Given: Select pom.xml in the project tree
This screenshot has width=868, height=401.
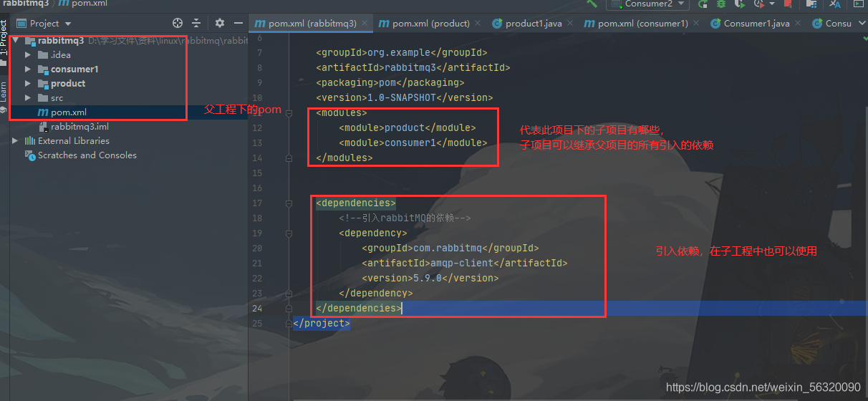Looking at the screenshot, I should coord(130,112).
